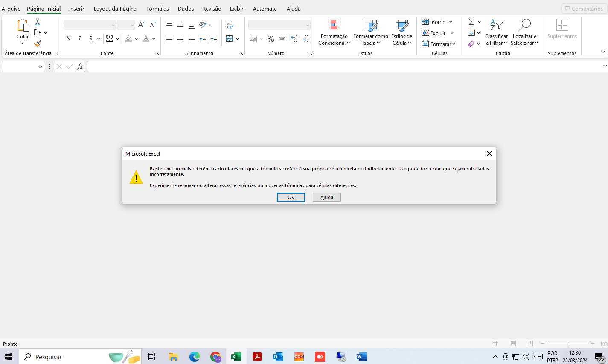Viewport: 608px width, 364px height.
Task: Open the number format combo box
Action: click(x=279, y=25)
